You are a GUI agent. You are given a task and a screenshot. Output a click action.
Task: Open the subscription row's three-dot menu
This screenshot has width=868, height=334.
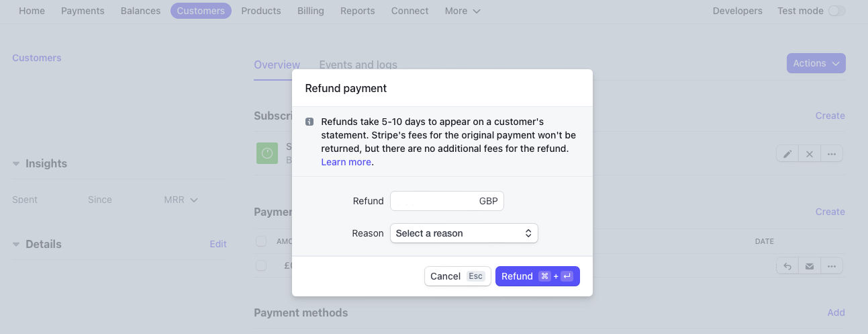831,154
